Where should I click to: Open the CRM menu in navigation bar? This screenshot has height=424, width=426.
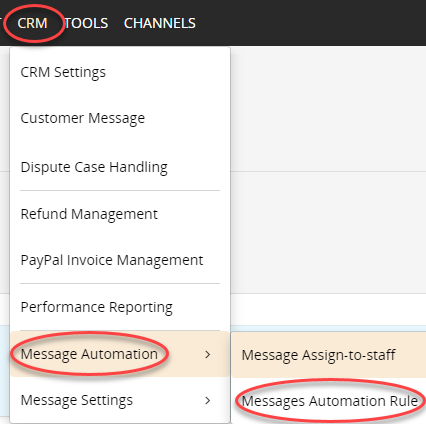[x=32, y=23]
